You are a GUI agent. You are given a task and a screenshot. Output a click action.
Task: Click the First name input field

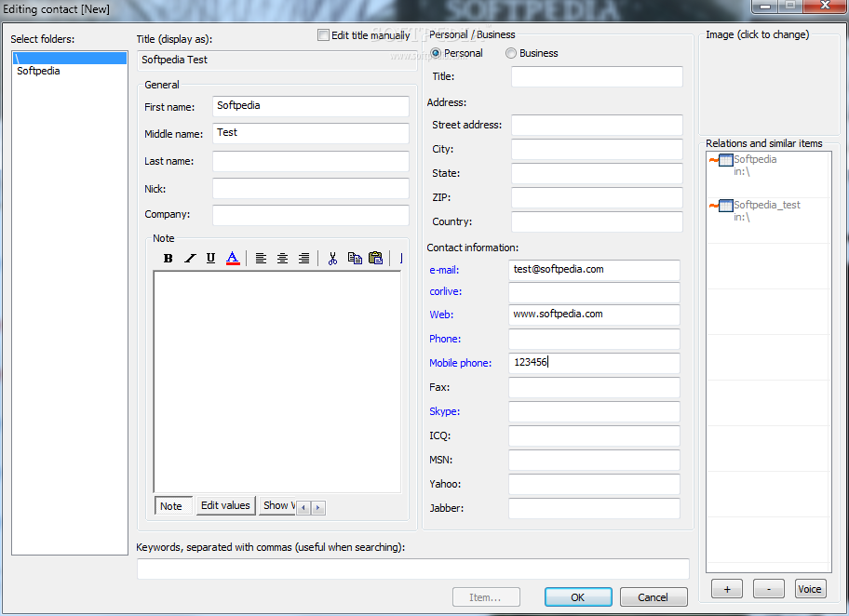point(310,106)
